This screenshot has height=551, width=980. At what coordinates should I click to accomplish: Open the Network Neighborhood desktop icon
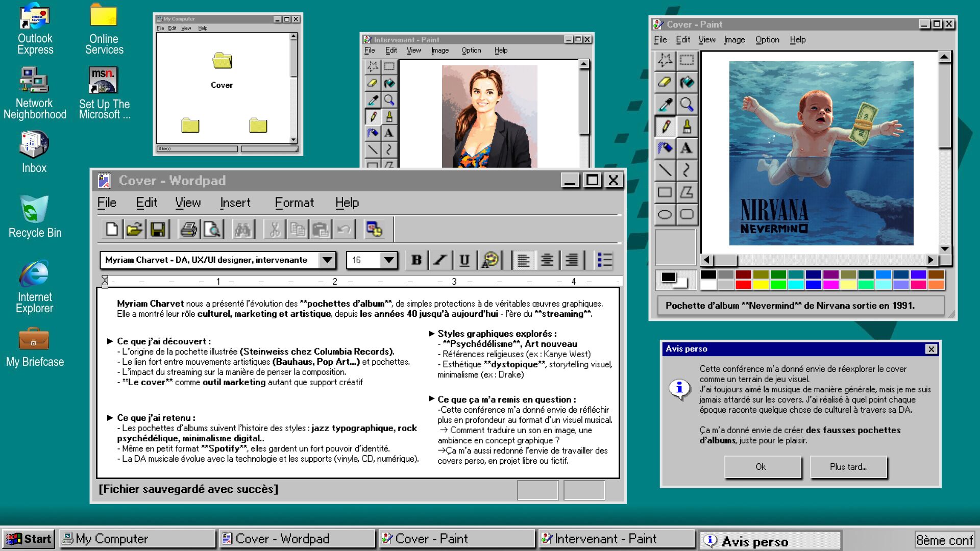[35, 94]
